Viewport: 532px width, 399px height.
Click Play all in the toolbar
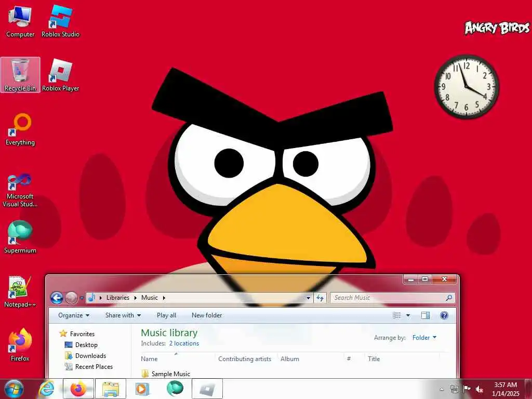click(x=166, y=315)
